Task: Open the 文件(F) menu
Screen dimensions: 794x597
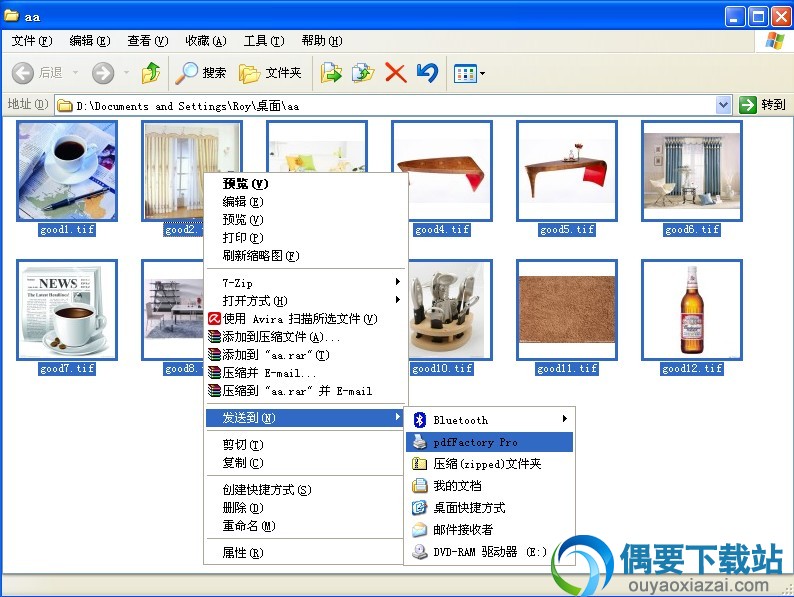Action: pyautogui.click(x=32, y=41)
